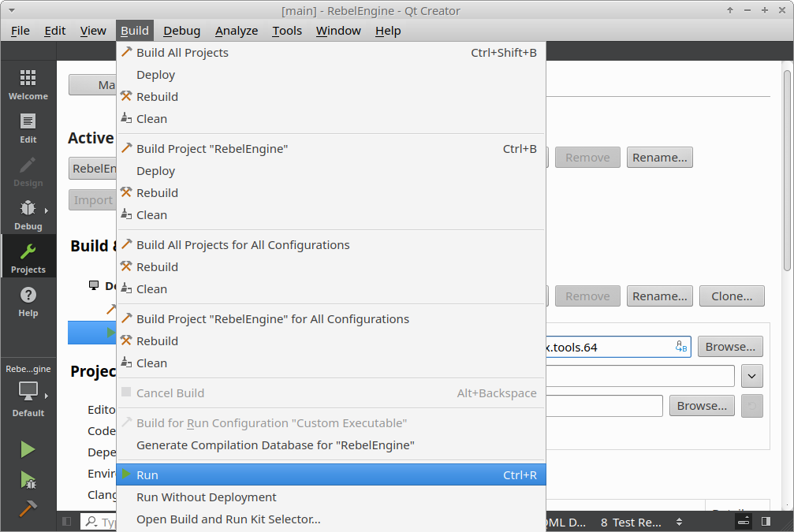The height and width of the screenshot is (532, 794).
Task: Open the View menu
Action: click(93, 31)
